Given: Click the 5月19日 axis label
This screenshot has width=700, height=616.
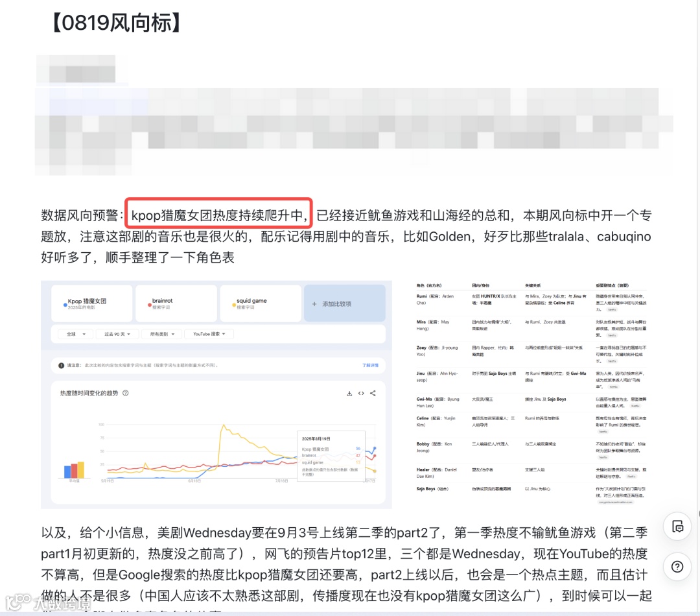Looking at the screenshot, I should (x=108, y=481).
